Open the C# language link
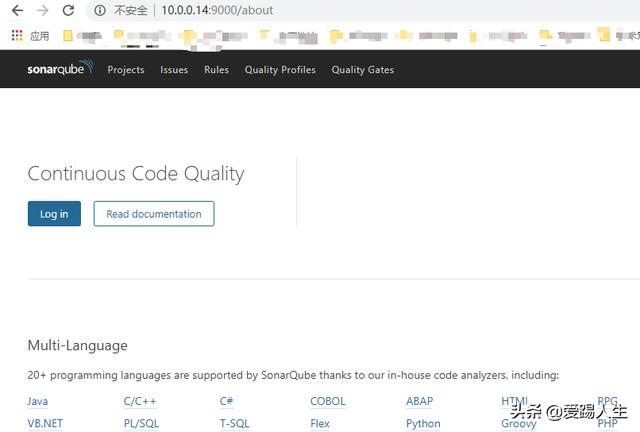Viewport: 640px width, 432px height. (226, 401)
